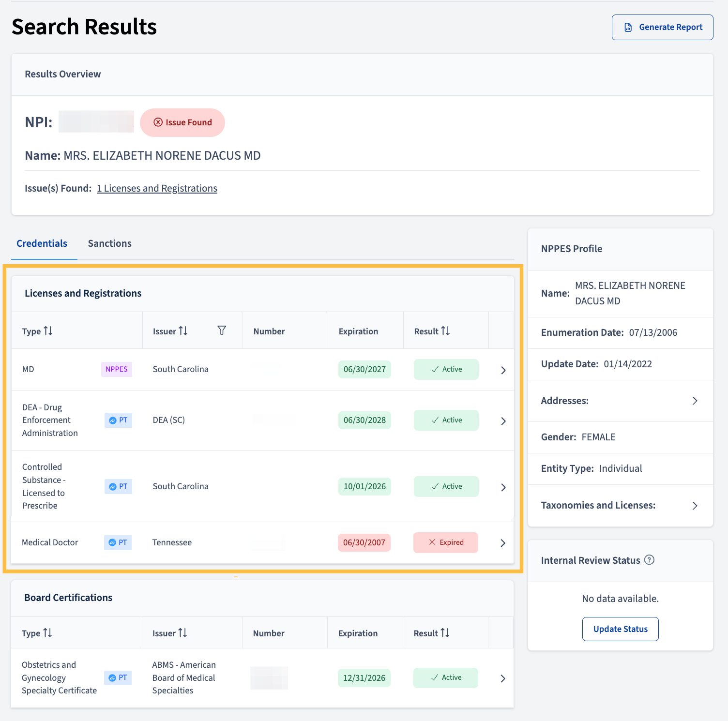The image size is (728, 721).
Task: Expand the DEA (SC) registration row
Action: (x=503, y=421)
